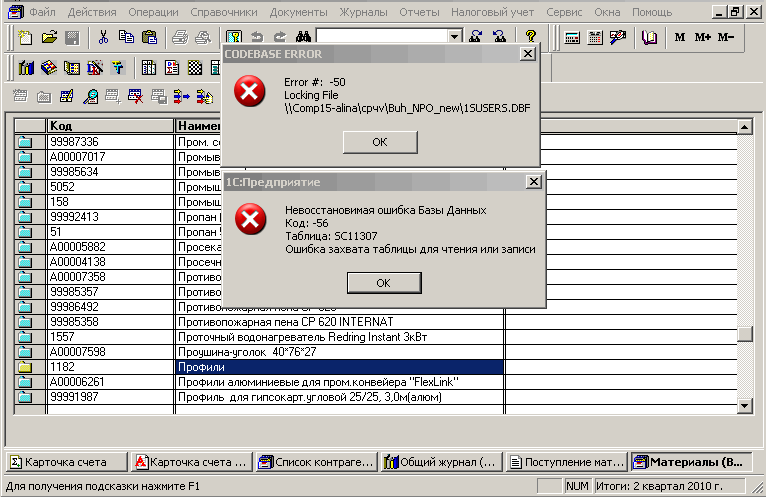The image size is (766, 497).
Task: Click OK in CODEBASE ERROR dialog
Action: coord(380,142)
